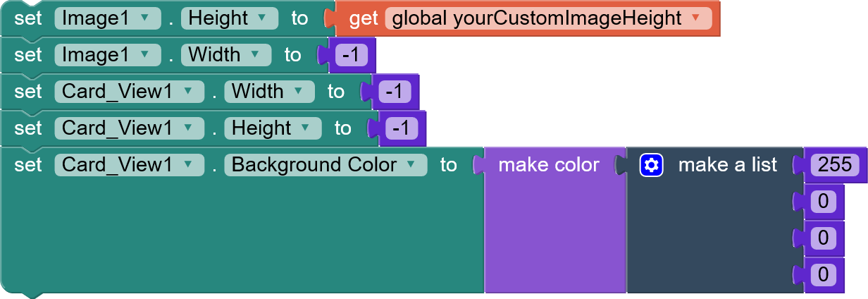Viewport: 868px width, 299px height.
Task: Click the blue gear mutator icon
Action: [x=652, y=165]
